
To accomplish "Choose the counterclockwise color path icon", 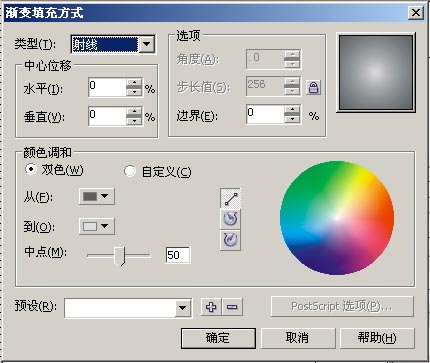I will (x=230, y=219).
